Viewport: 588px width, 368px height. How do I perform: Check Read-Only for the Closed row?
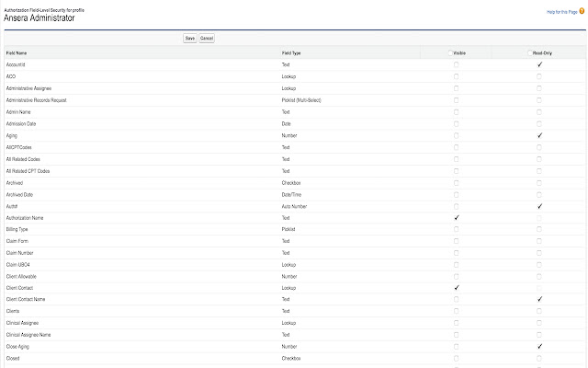[539, 358]
